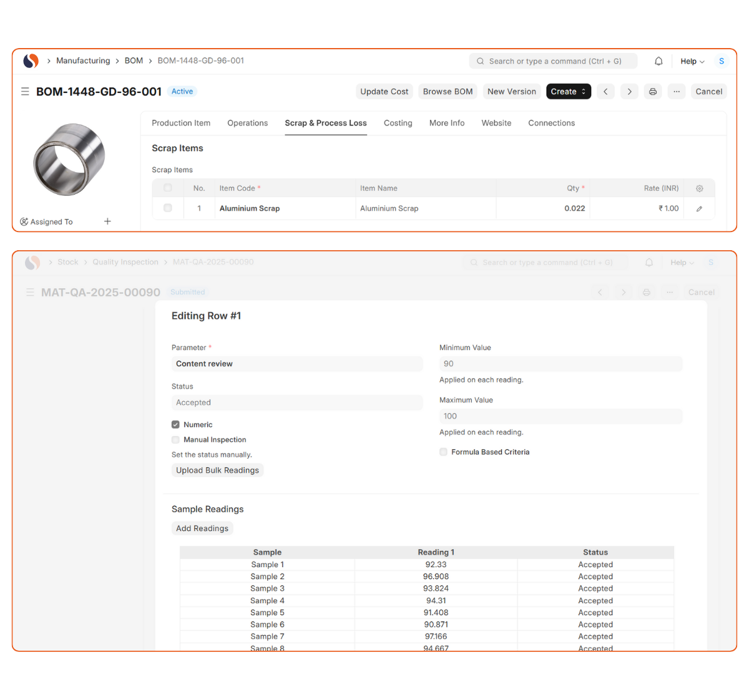
Task: Go to the next BOM record arrow
Action: click(629, 92)
